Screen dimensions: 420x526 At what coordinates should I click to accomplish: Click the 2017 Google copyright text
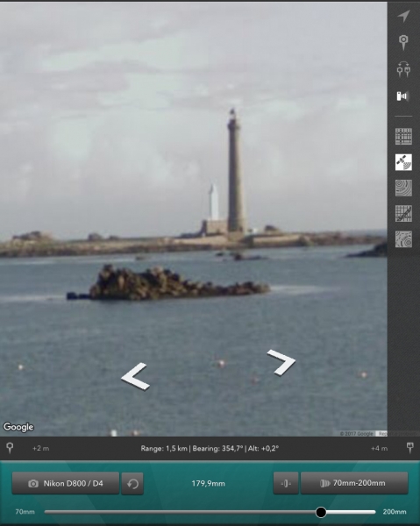click(x=356, y=434)
